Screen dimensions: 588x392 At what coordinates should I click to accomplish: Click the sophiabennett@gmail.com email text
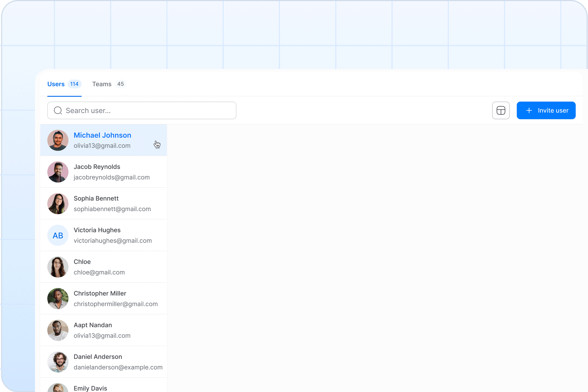click(x=112, y=209)
